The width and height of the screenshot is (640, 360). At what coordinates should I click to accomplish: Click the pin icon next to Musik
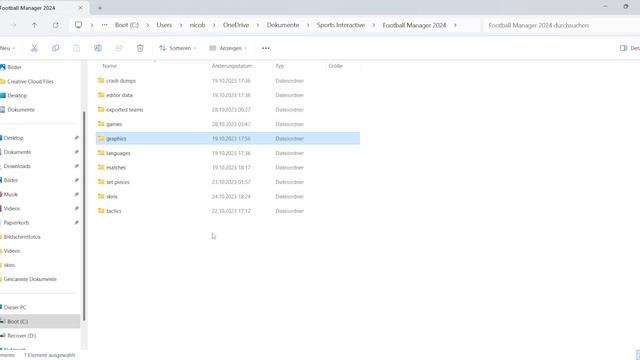(76, 194)
